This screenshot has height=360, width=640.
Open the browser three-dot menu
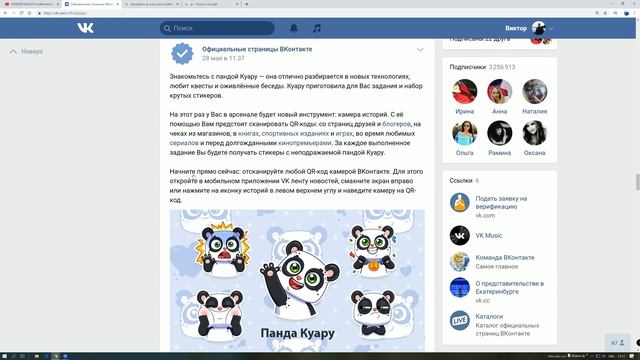(635, 13)
